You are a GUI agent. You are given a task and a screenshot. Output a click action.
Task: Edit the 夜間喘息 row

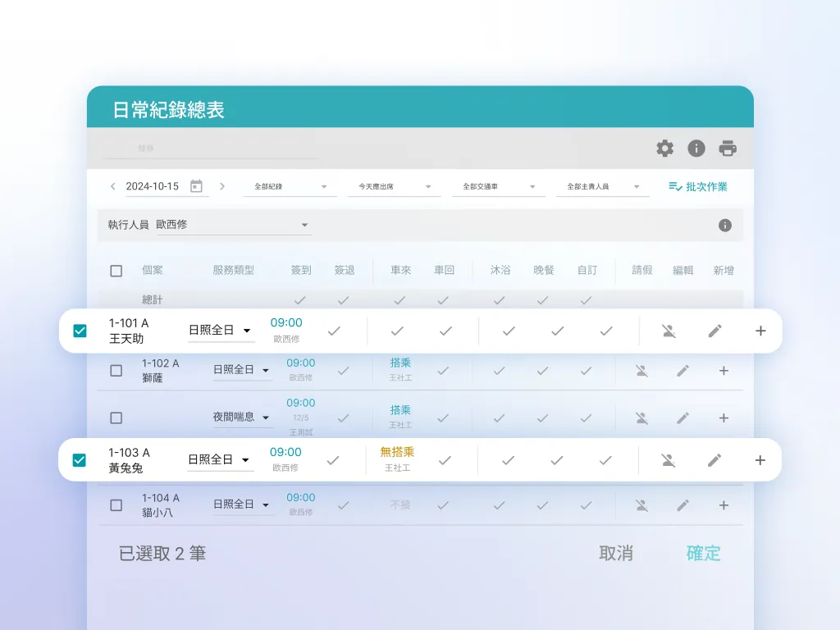[682, 418]
